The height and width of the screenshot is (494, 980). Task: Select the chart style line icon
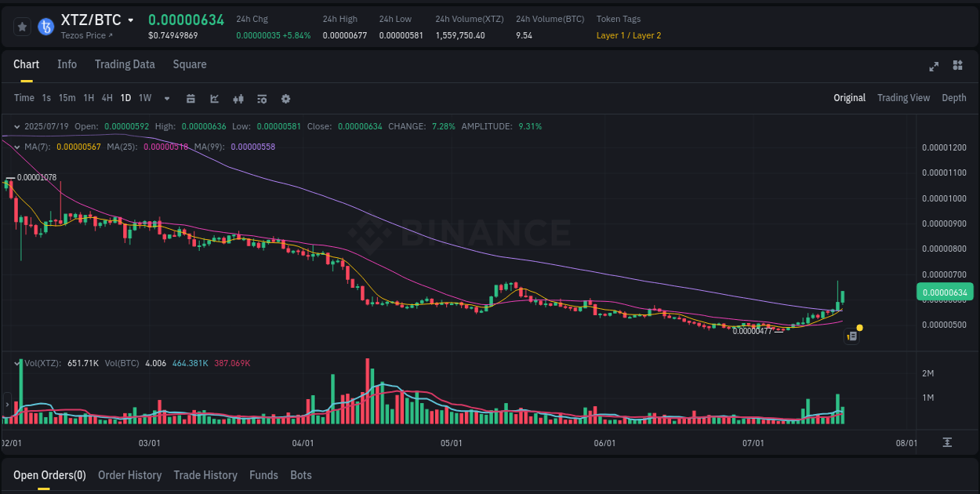coord(214,98)
